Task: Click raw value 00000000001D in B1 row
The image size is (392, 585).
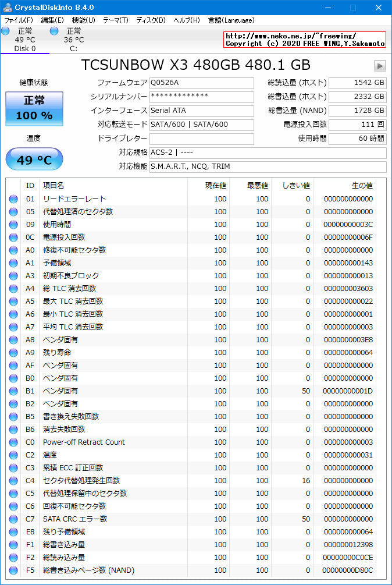Action: (x=348, y=391)
